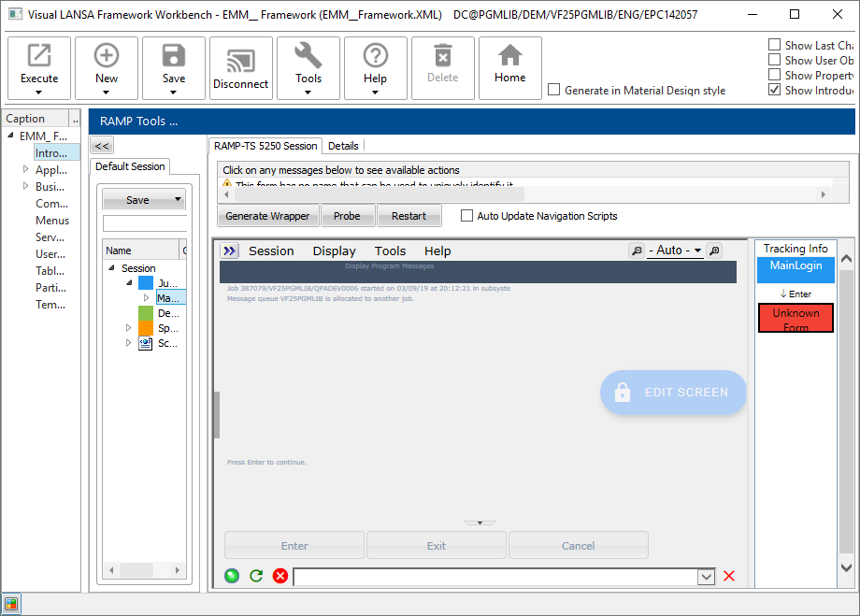Click the red X clear icon

click(x=729, y=576)
